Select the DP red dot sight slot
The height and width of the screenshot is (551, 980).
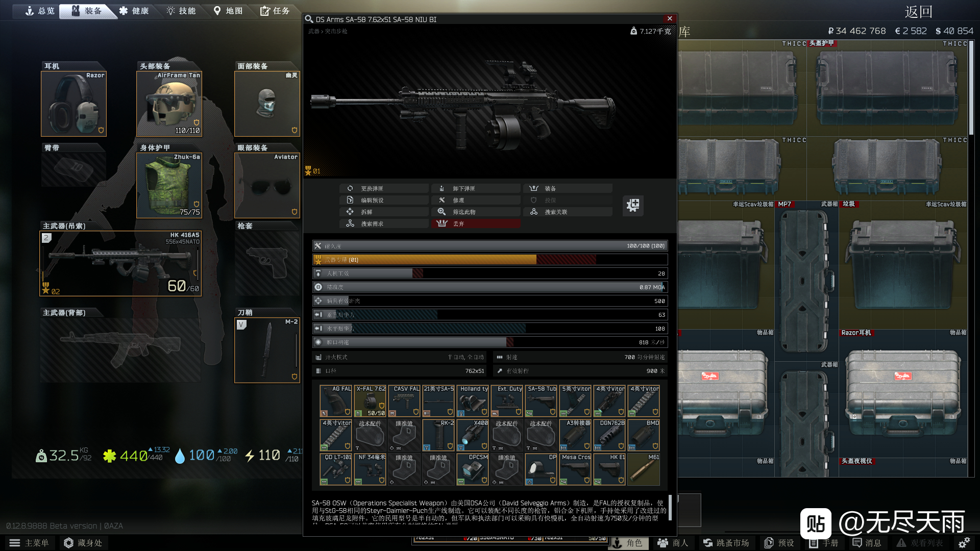pyautogui.click(x=541, y=469)
